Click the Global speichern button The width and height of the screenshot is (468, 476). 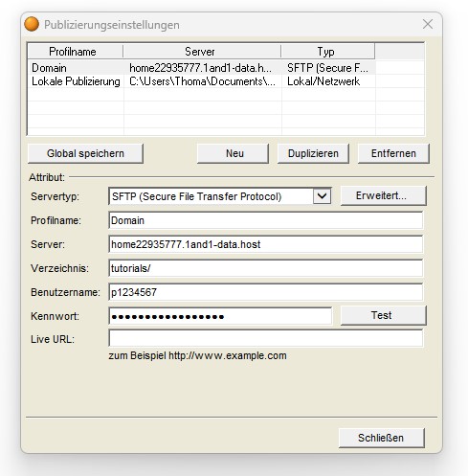tap(85, 153)
